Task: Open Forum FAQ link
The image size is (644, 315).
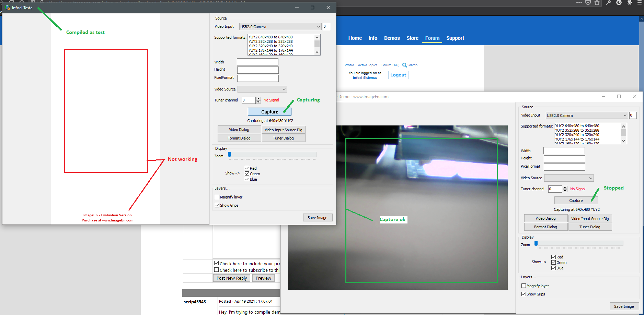Action: click(x=390, y=65)
